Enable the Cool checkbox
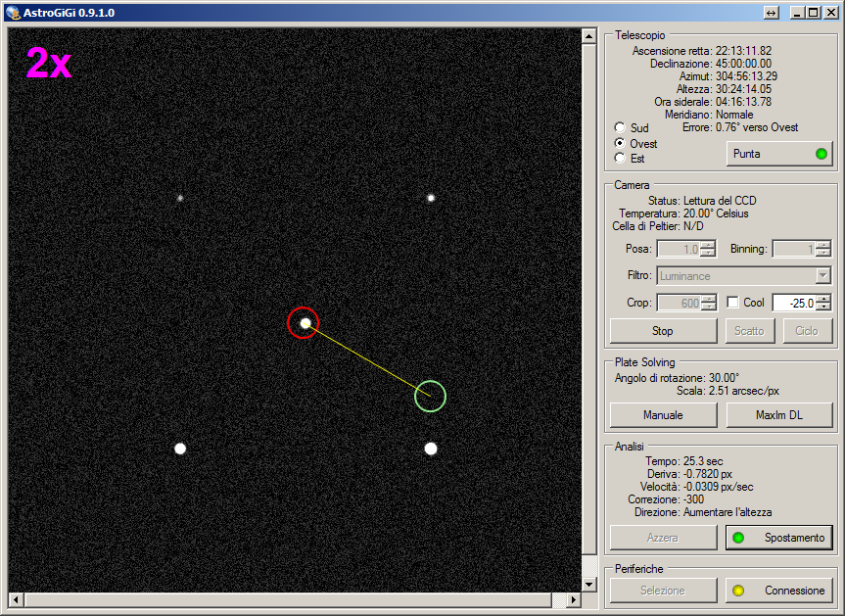Image resolution: width=845 pixels, height=616 pixels. click(732, 303)
